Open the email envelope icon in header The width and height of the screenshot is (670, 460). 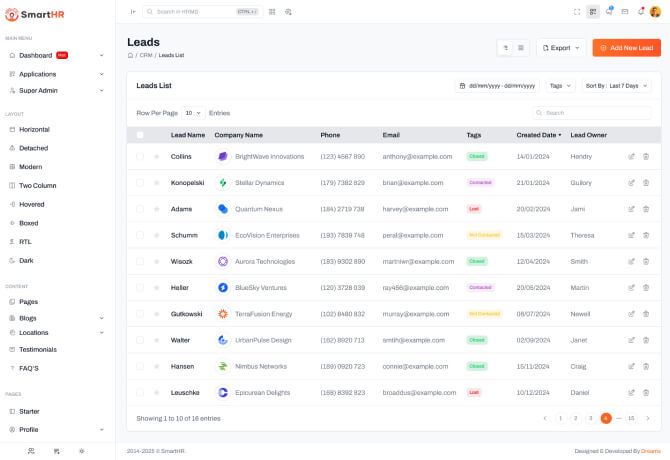tap(625, 11)
